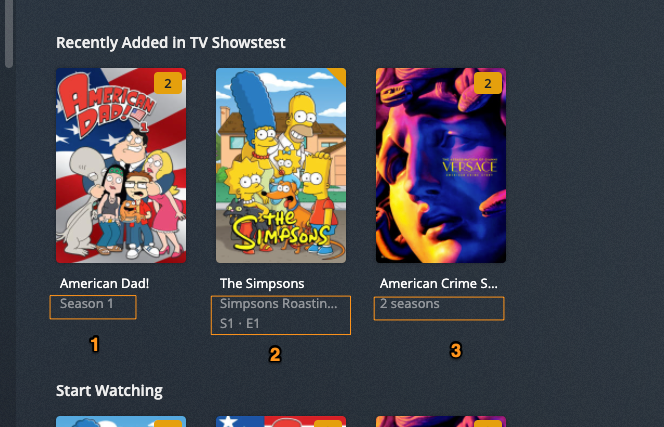Click the vertical scrollbar thumb at left edge
664x427 pixels.
[8, 34]
